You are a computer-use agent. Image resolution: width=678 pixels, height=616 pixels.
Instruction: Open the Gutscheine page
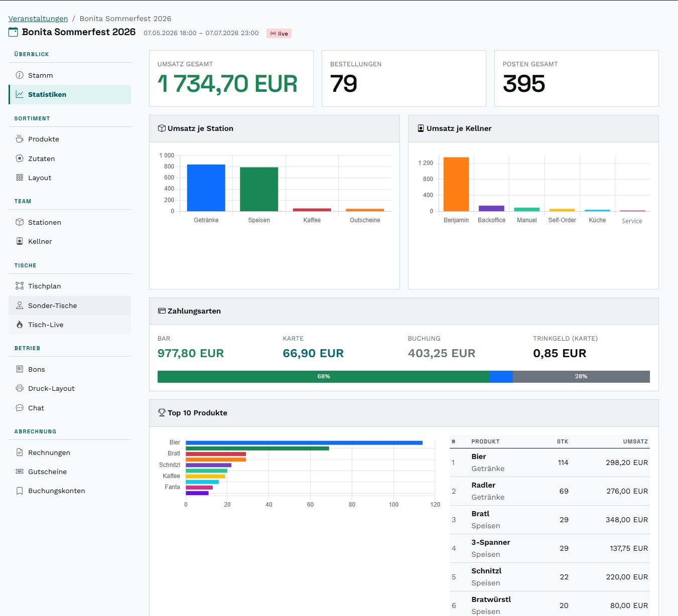[x=70, y=472]
